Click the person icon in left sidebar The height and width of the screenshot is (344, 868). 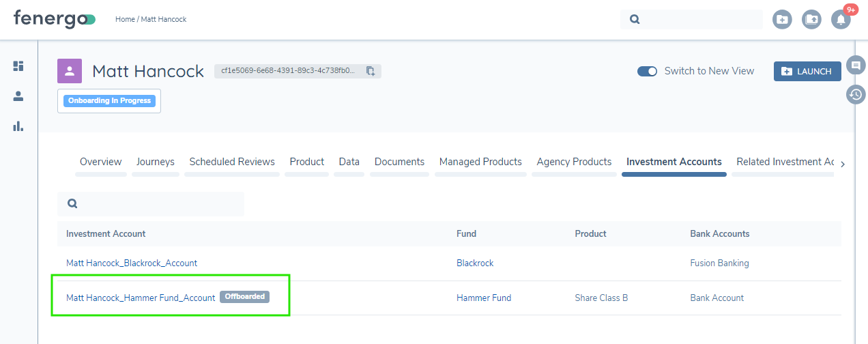(18, 96)
